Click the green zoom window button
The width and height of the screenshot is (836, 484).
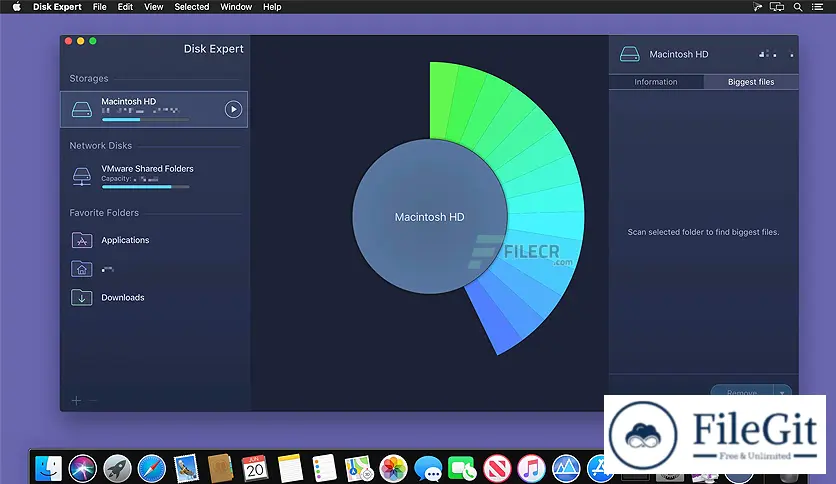pyautogui.click(x=93, y=41)
